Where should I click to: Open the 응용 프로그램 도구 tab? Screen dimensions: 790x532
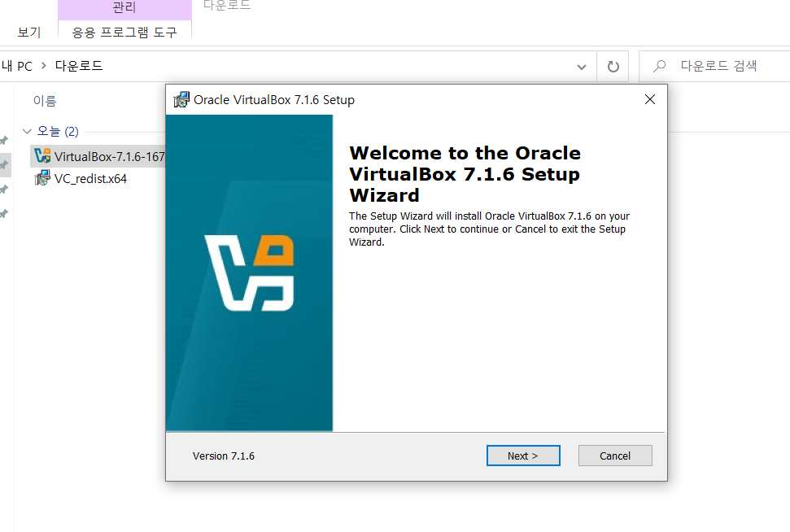(124, 33)
